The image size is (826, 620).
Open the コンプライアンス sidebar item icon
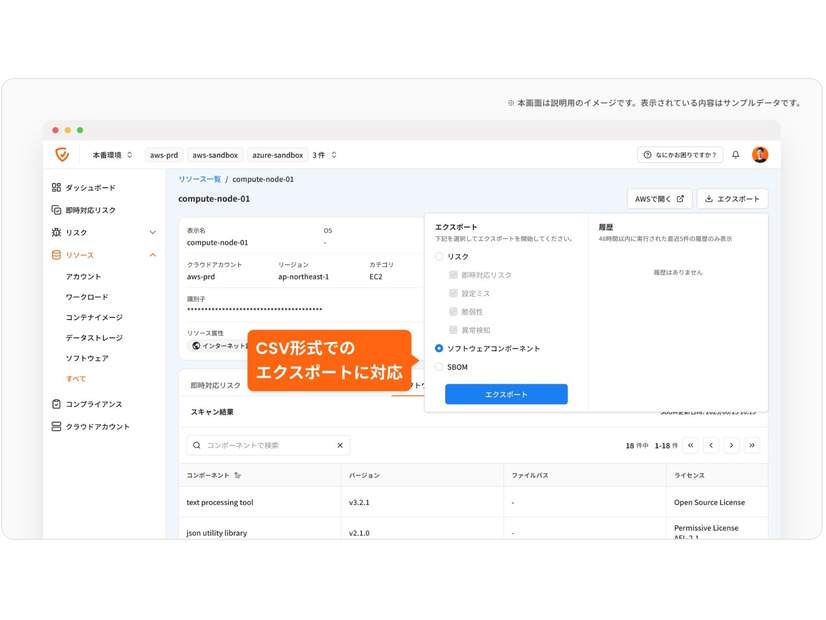(58, 404)
